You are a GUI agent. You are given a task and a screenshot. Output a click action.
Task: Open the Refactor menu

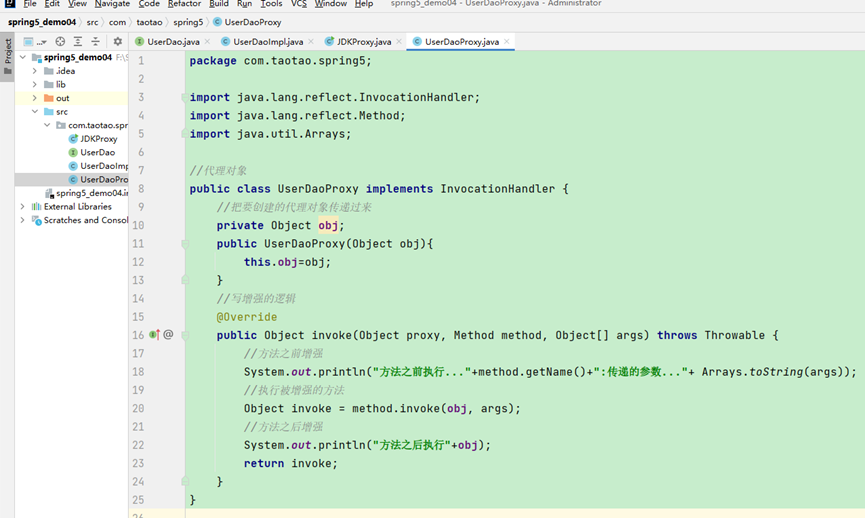click(x=184, y=3)
